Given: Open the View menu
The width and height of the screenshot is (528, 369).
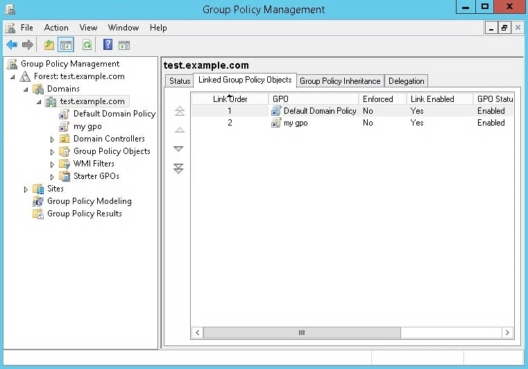Looking at the screenshot, I should click(88, 28).
